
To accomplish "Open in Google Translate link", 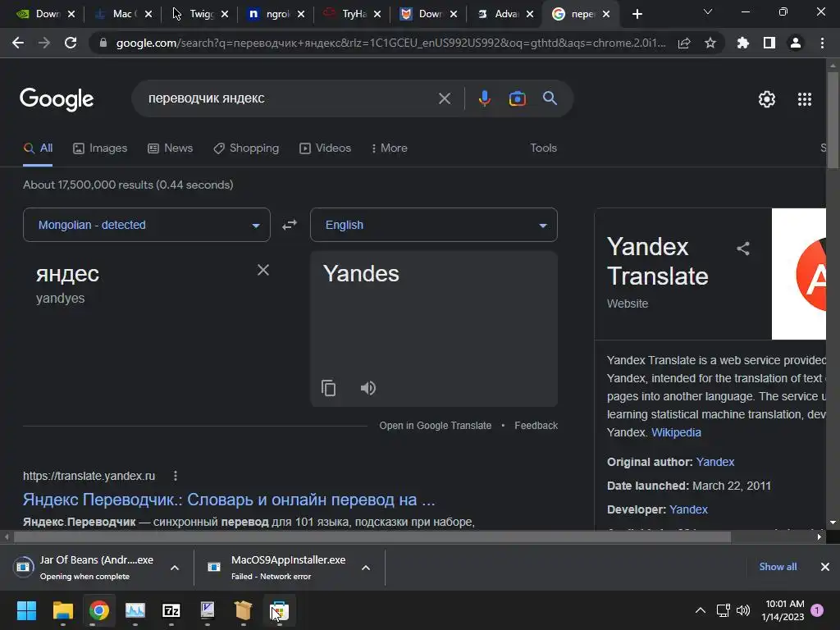I will point(435,426).
